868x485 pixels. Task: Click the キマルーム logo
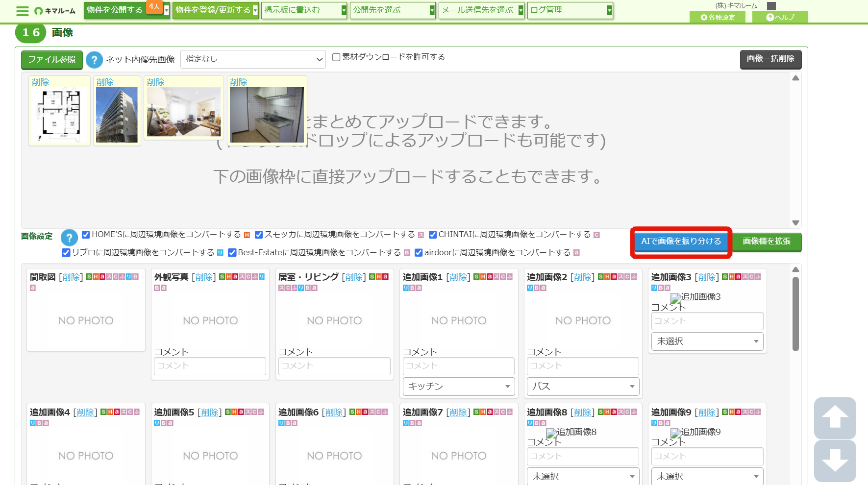coord(55,11)
